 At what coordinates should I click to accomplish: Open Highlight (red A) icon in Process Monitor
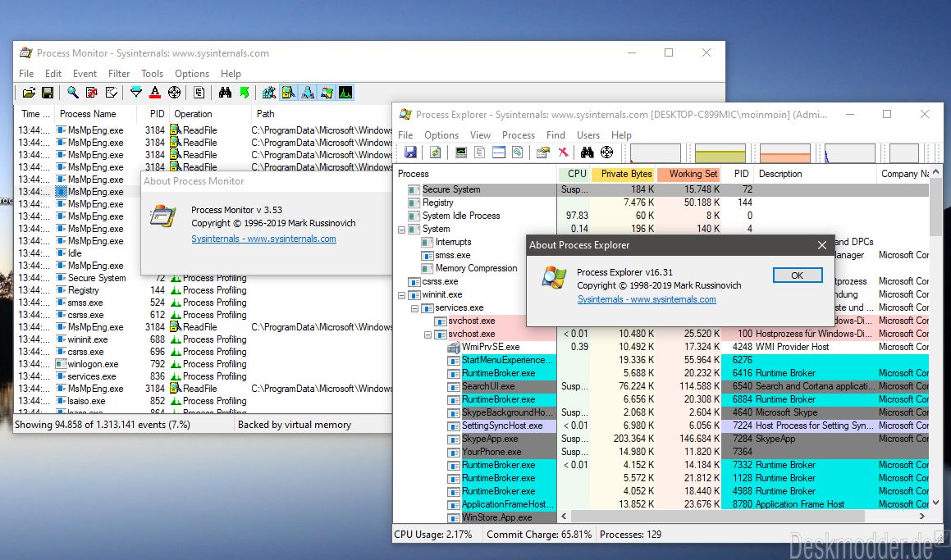tap(155, 93)
